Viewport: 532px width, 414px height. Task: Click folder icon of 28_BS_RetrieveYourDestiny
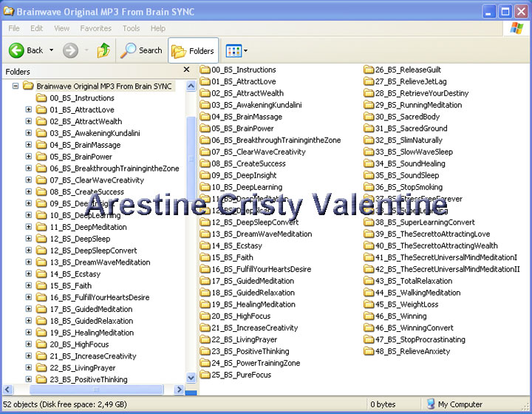(x=369, y=93)
